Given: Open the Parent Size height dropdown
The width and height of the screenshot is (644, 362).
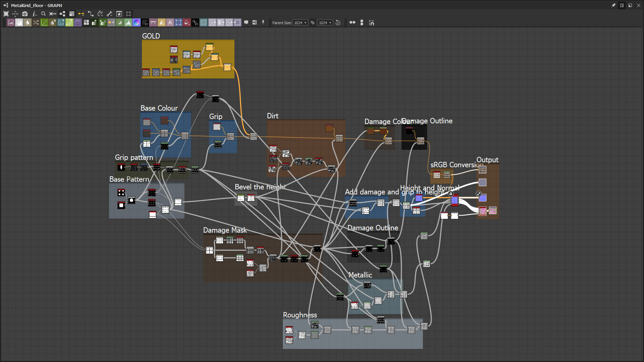Looking at the screenshot, I should (325, 22).
